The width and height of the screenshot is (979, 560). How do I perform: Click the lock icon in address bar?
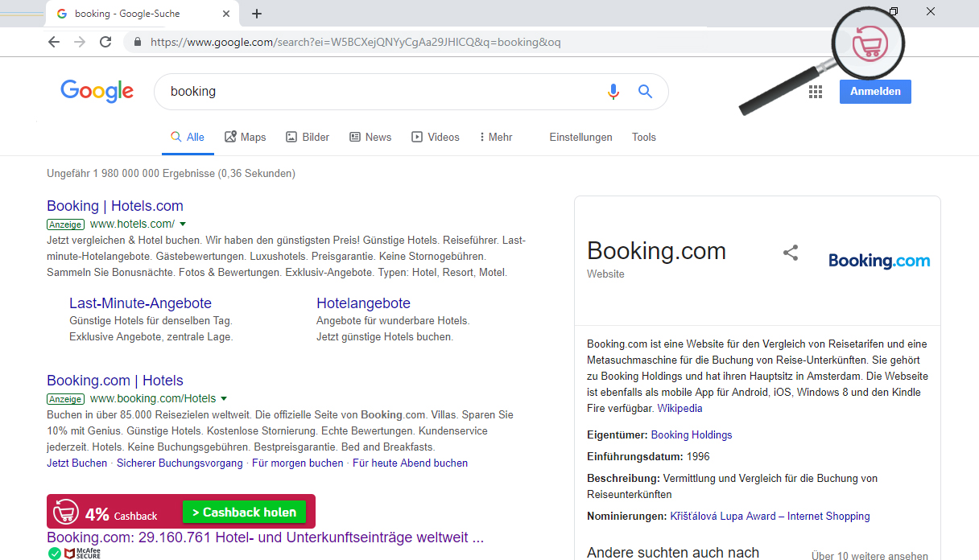138,42
